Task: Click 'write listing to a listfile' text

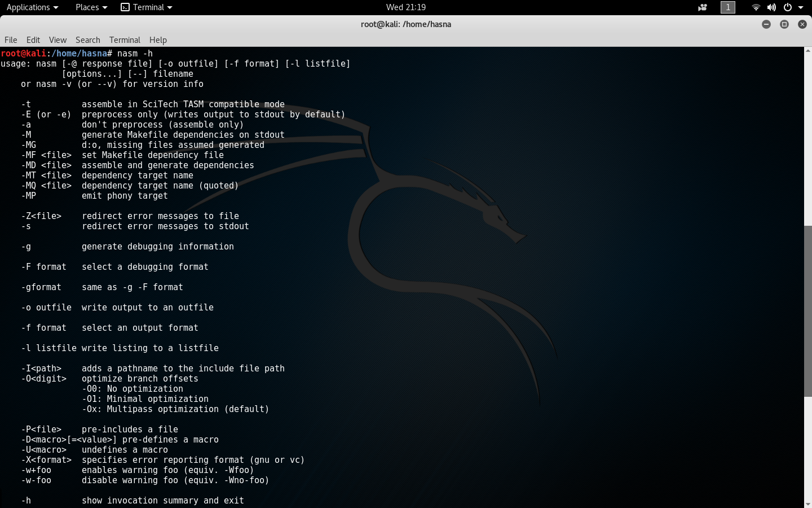Action: point(150,348)
